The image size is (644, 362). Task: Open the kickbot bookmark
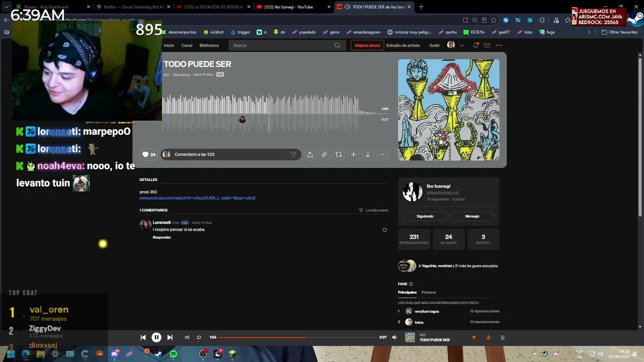tap(213, 32)
